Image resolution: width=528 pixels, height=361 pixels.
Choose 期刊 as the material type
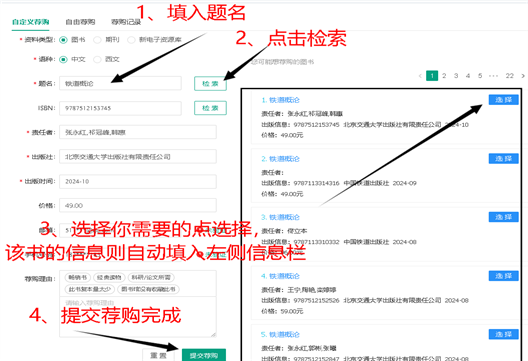tap(97, 40)
